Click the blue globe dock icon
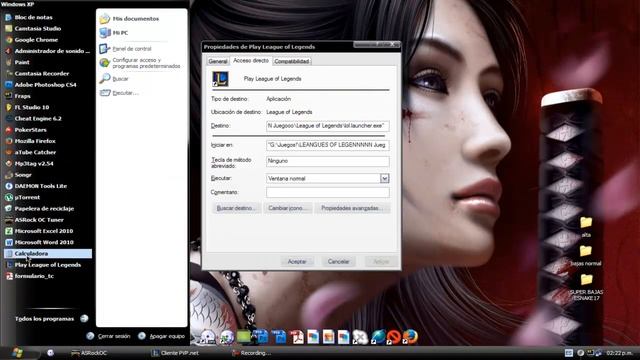Screen dimensions: 640x360 click(378, 337)
